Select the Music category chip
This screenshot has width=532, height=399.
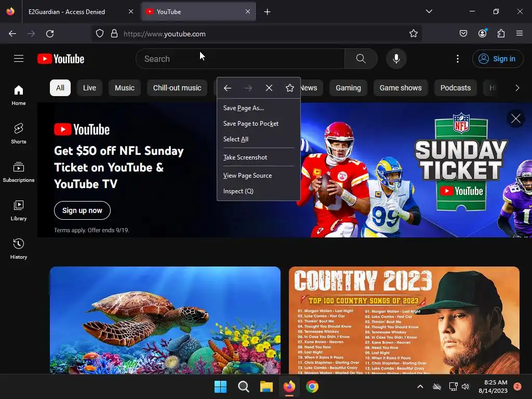tap(125, 88)
